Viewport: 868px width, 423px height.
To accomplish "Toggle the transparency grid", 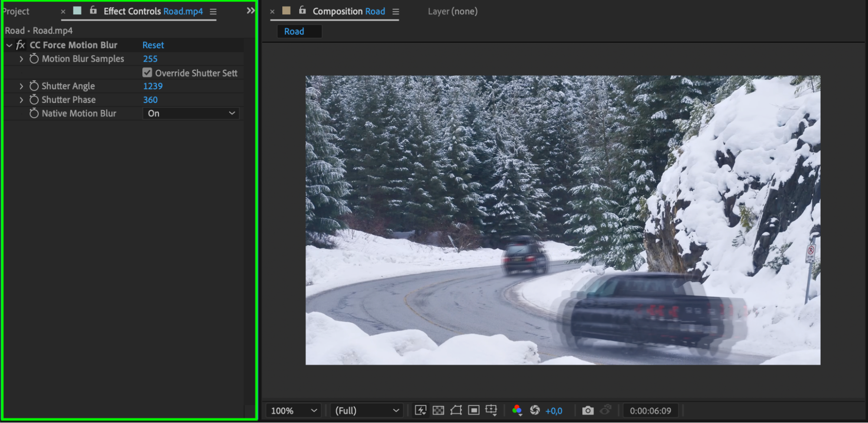I will [439, 410].
